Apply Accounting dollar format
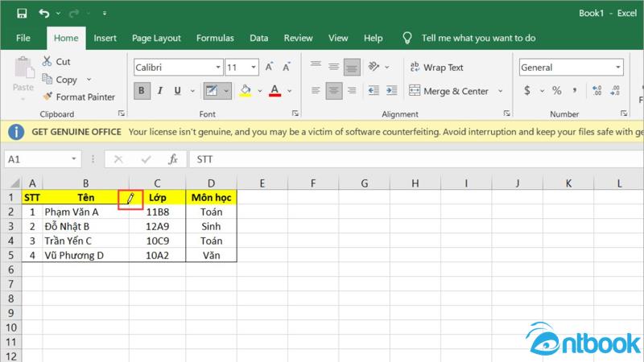 (527, 91)
